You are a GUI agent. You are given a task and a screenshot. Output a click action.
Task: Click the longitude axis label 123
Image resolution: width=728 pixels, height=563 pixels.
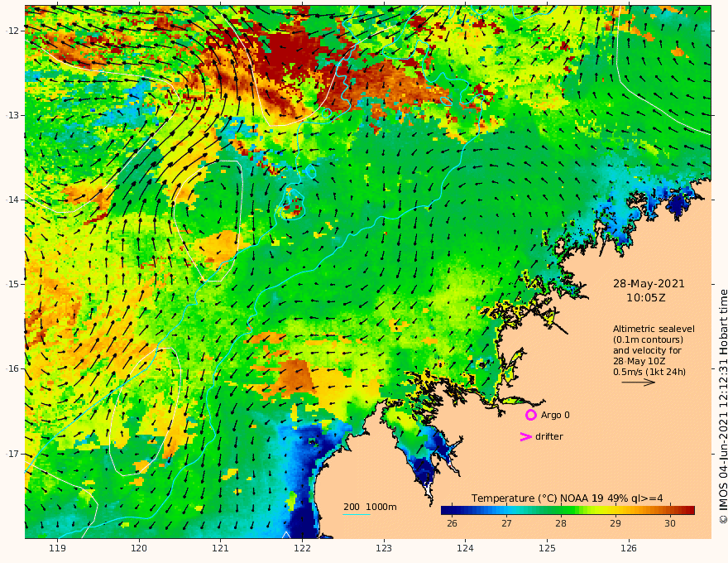coord(384,549)
